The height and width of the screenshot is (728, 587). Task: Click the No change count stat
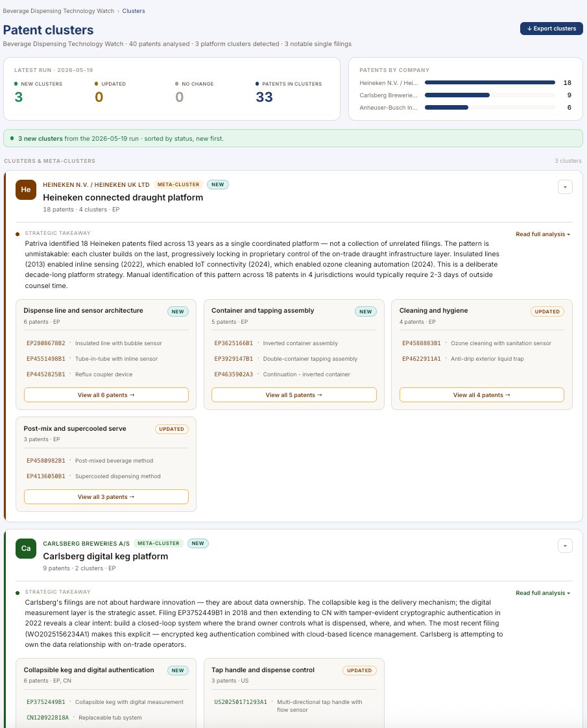click(x=180, y=97)
